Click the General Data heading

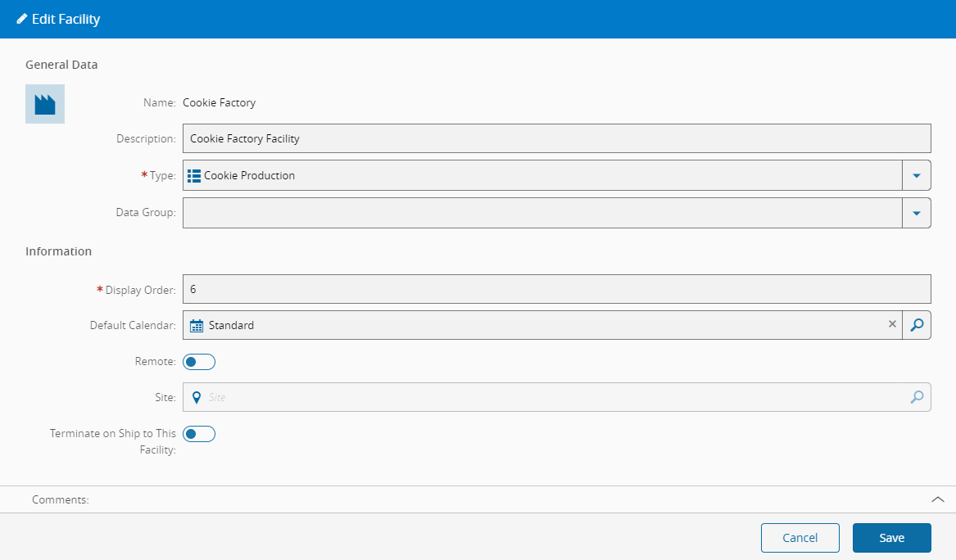point(61,65)
